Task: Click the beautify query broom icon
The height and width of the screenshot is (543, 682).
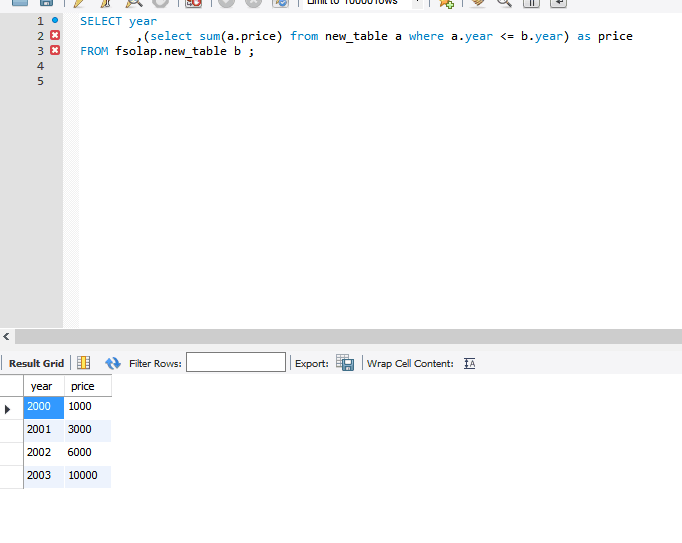Action: coord(478,3)
